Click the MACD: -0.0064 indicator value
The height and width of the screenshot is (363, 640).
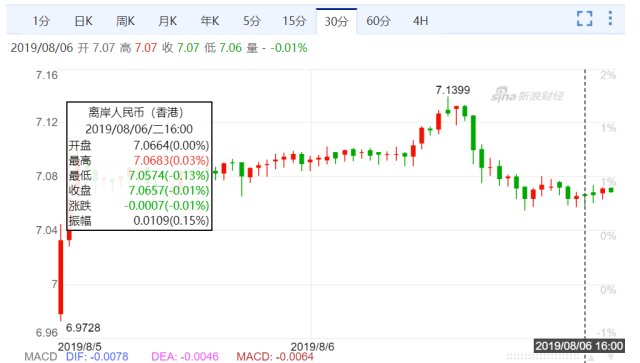coord(275,357)
